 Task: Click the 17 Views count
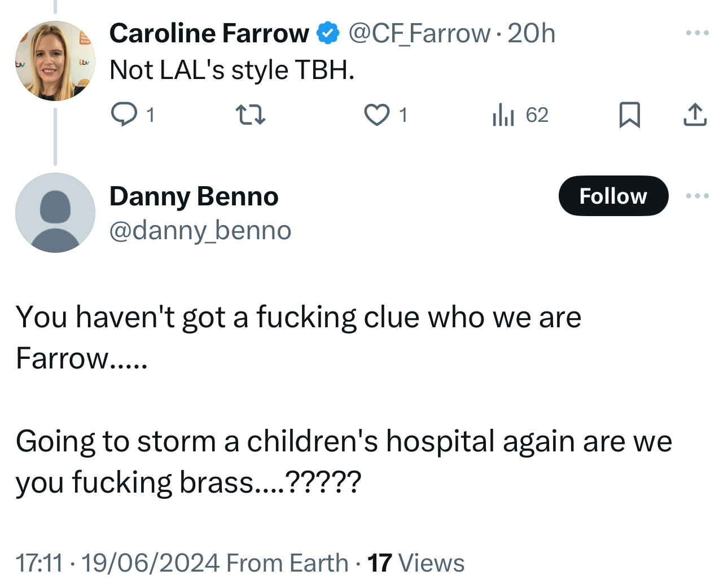416,563
